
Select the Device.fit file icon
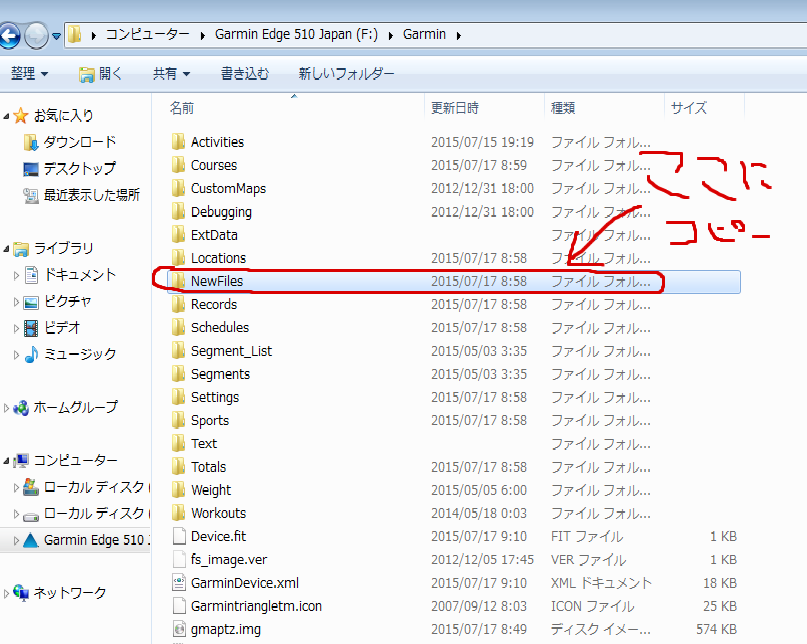coord(179,536)
